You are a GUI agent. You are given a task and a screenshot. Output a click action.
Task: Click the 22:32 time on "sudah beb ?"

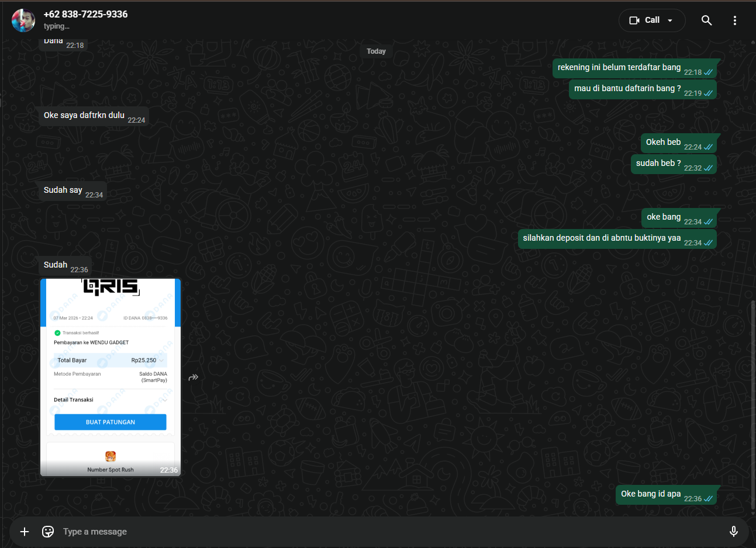point(693,168)
